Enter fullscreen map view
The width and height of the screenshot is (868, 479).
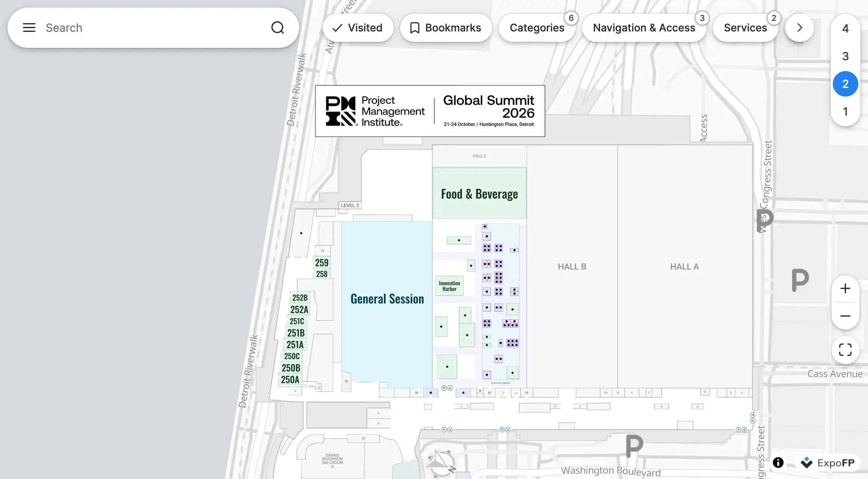tap(845, 350)
